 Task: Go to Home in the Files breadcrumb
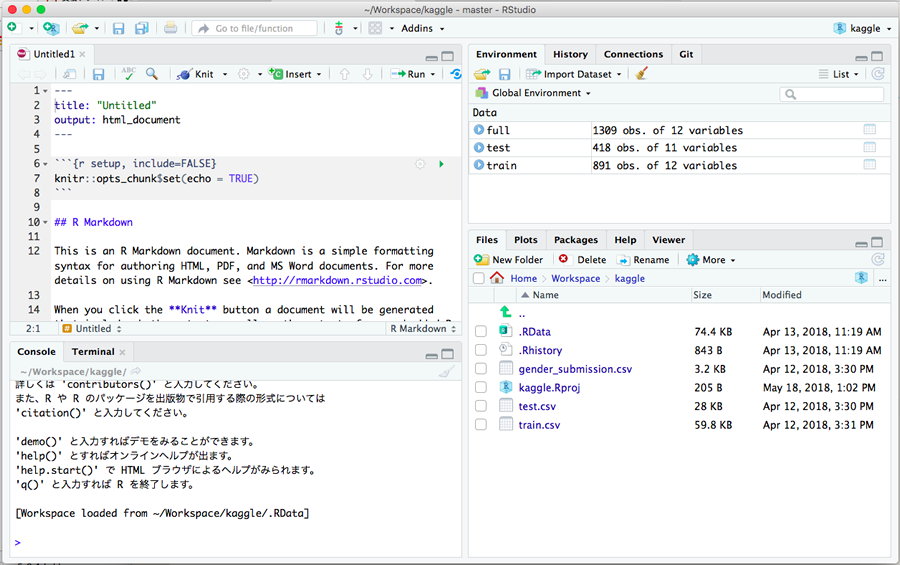pos(523,278)
